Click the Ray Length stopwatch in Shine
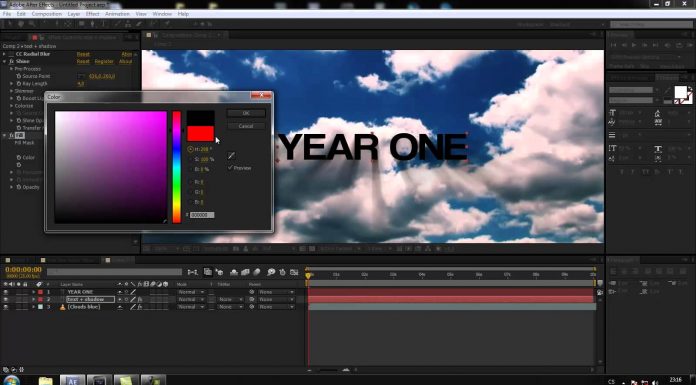 19,83
